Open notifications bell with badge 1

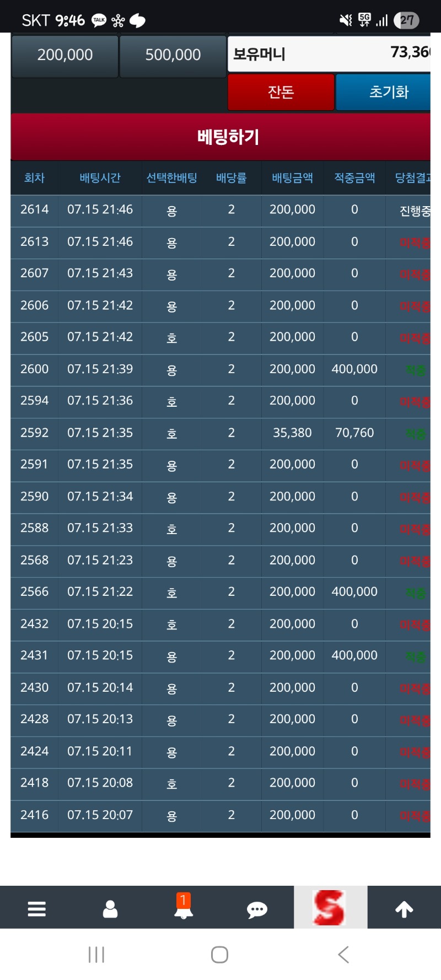click(184, 907)
